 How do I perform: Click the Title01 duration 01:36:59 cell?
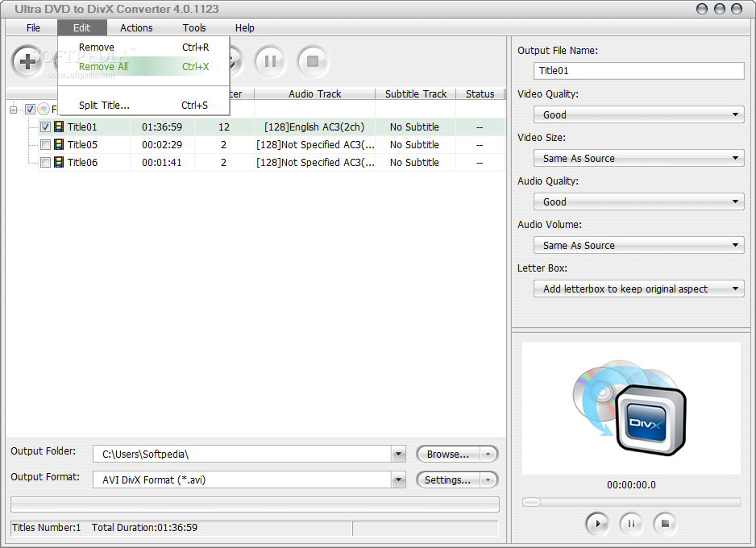click(162, 127)
